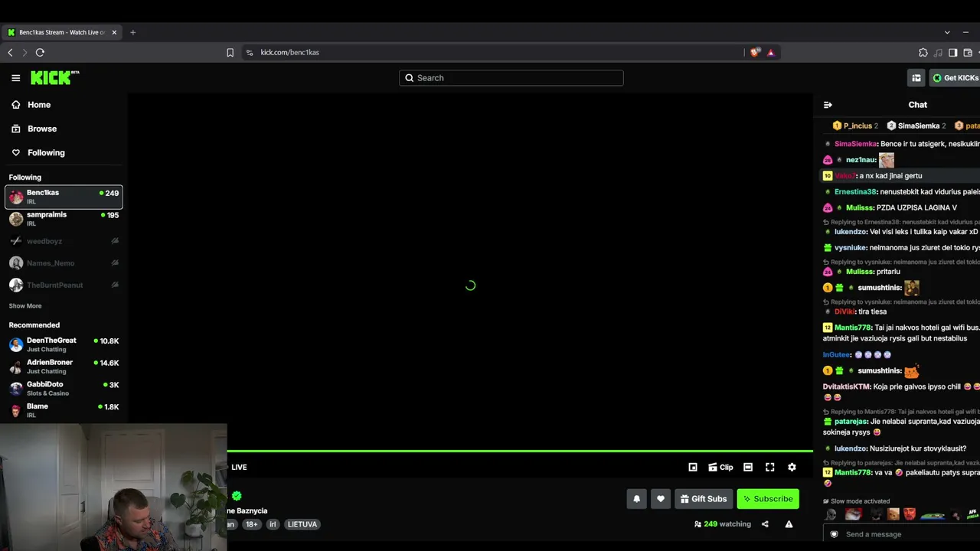This screenshot has height=551, width=980.
Task: Create a Clip of the stream
Action: [720, 468]
